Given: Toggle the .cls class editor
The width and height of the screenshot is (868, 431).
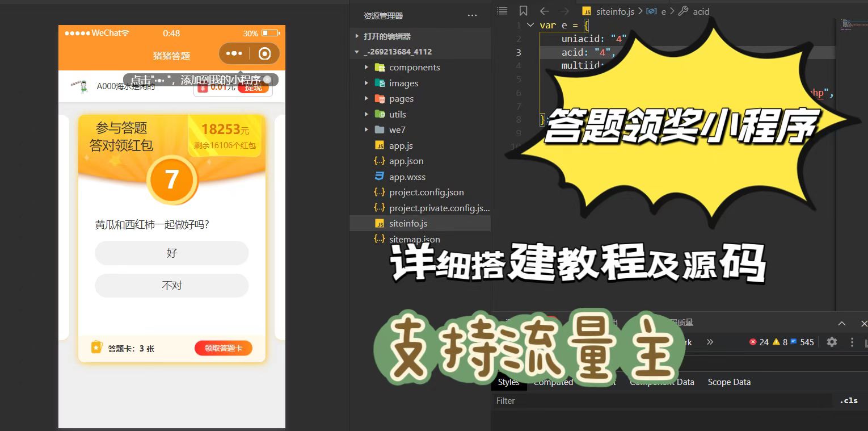Looking at the screenshot, I should coord(849,400).
